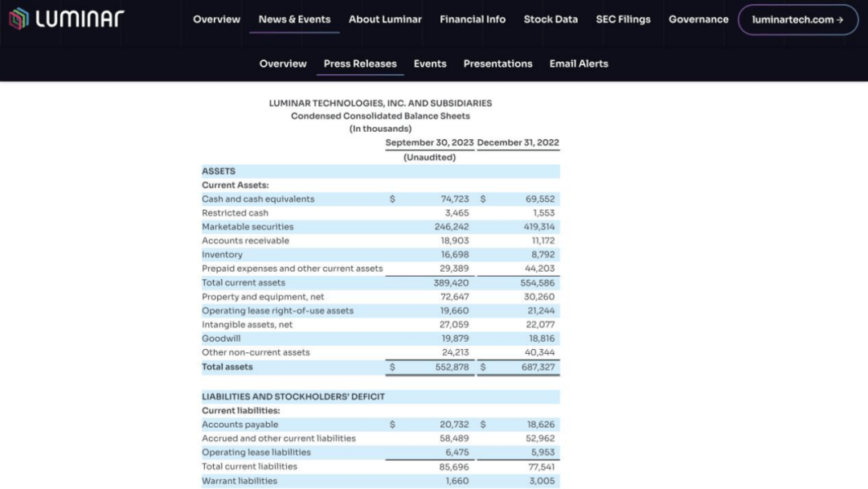Click the Condensed Consolidated Balance Sheets title
This screenshot has width=868, height=489.
[380, 116]
